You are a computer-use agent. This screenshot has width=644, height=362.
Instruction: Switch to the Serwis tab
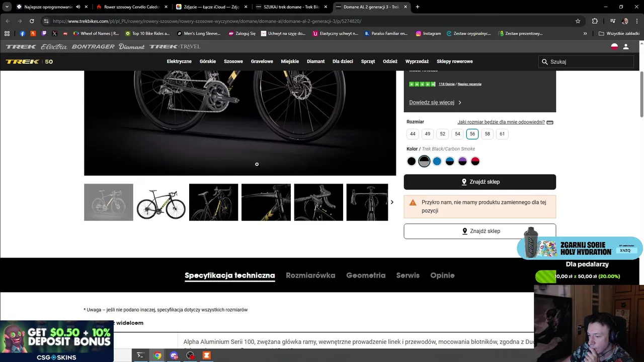pos(408,276)
